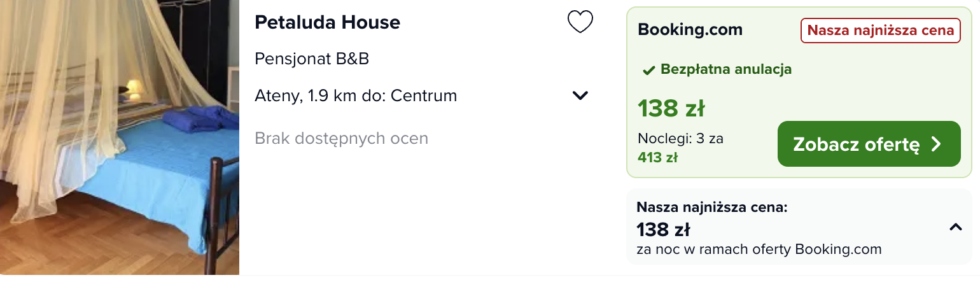
Task: Click the green checkmark beside Bezpłatna anulacja
Action: pos(648,70)
